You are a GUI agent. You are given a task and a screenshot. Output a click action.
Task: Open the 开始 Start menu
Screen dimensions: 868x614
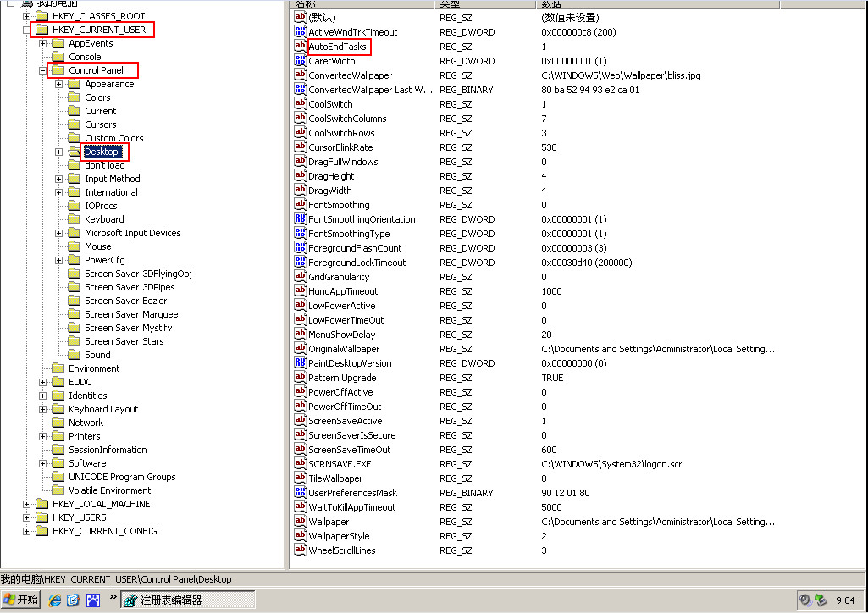click(20, 600)
